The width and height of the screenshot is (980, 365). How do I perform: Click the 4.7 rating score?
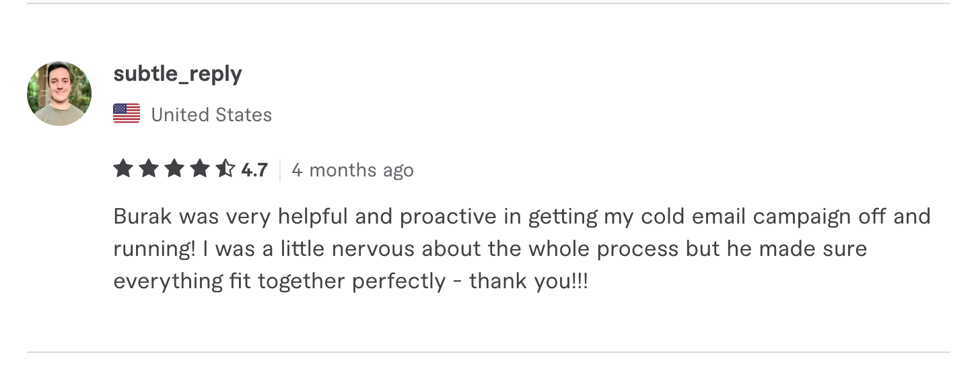click(x=254, y=170)
